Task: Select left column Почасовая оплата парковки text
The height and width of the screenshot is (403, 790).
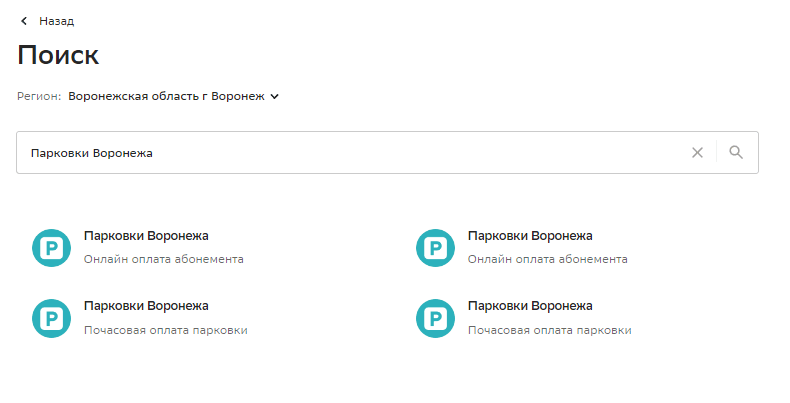Action: (x=166, y=330)
